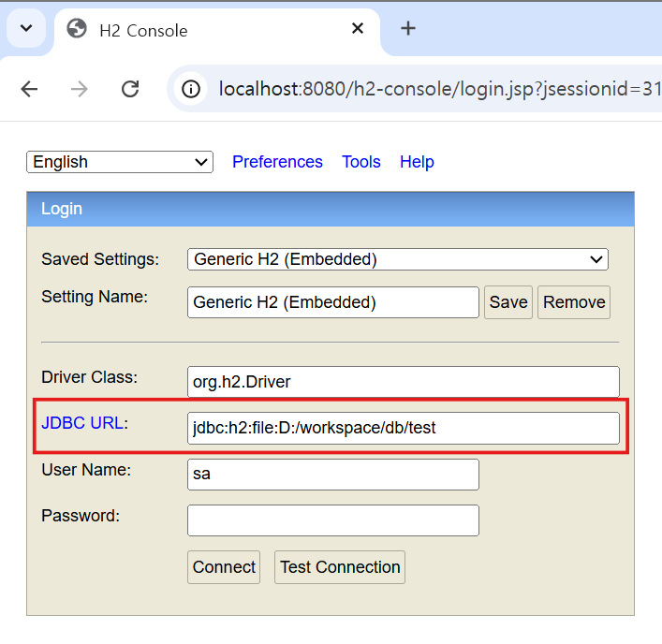The width and height of the screenshot is (662, 644).
Task: Select the H2 Console tab
Action: 217,30
